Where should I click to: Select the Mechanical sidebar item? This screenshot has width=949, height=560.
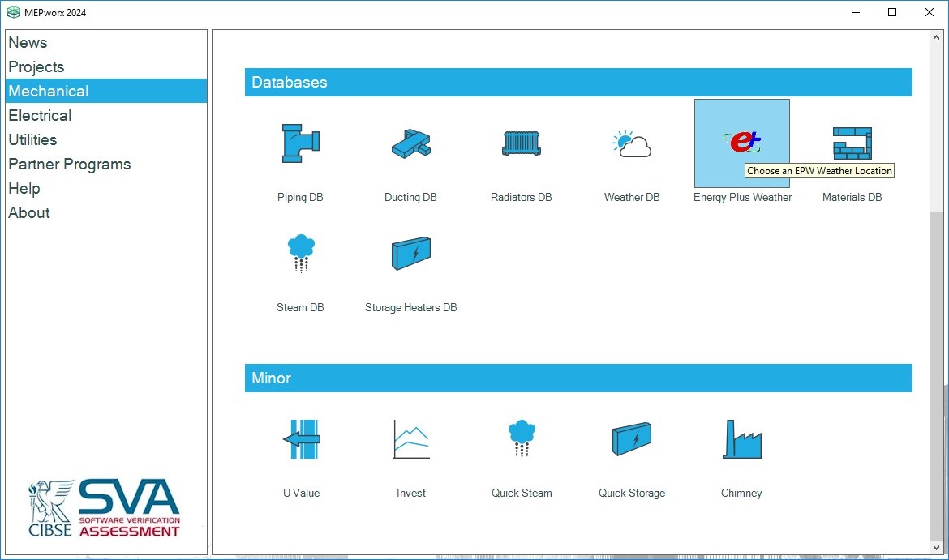click(x=106, y=91)
